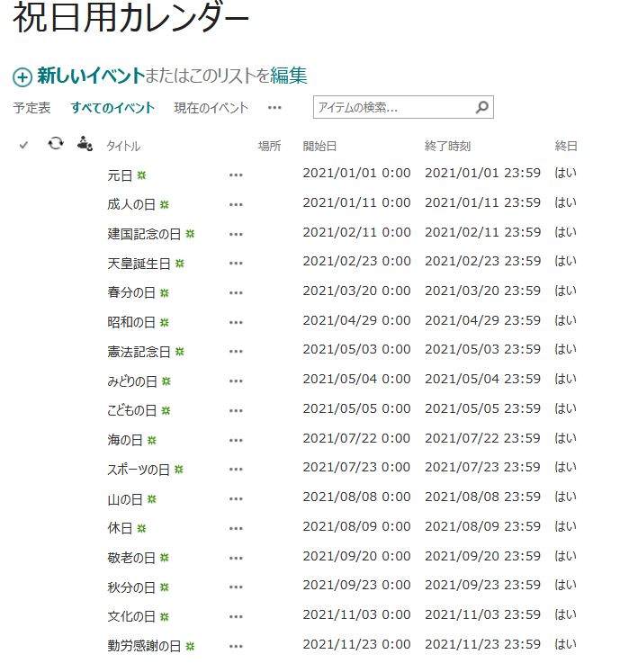Switch to 予定表 view

pos(31,108)
